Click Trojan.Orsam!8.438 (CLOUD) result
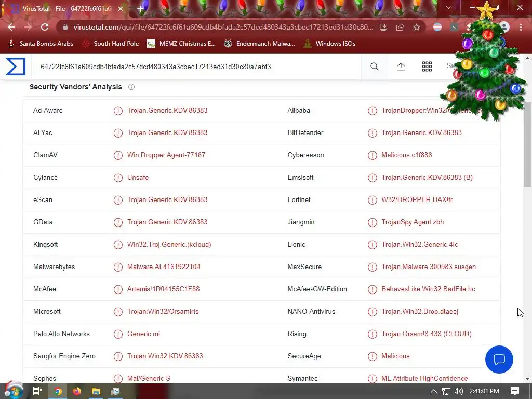The height and width of the screenshot is (399, 532). pyautogui.click(x=427, y=334)
